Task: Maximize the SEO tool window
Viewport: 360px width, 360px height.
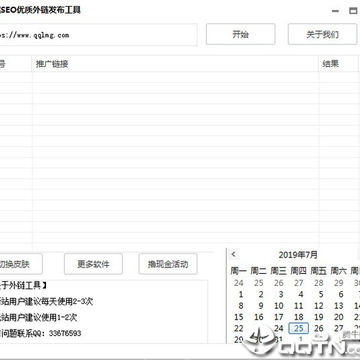Action: point(353,11)
